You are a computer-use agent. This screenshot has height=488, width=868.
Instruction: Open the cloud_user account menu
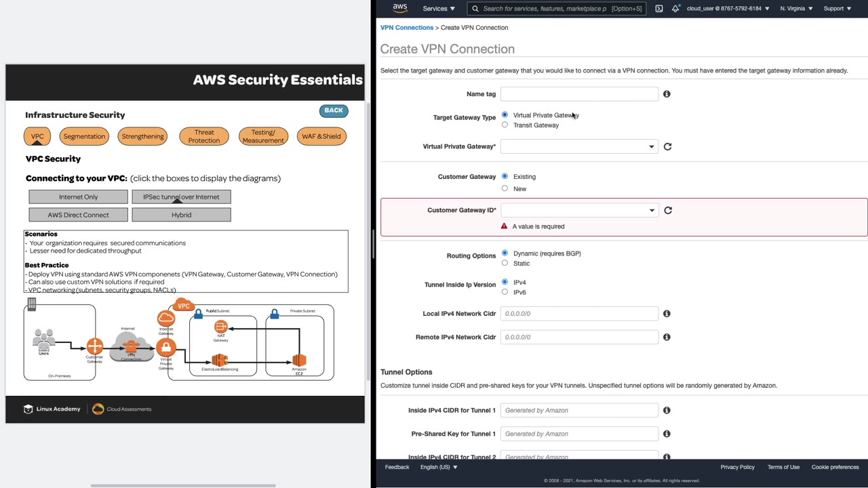[x=728, y=9]
